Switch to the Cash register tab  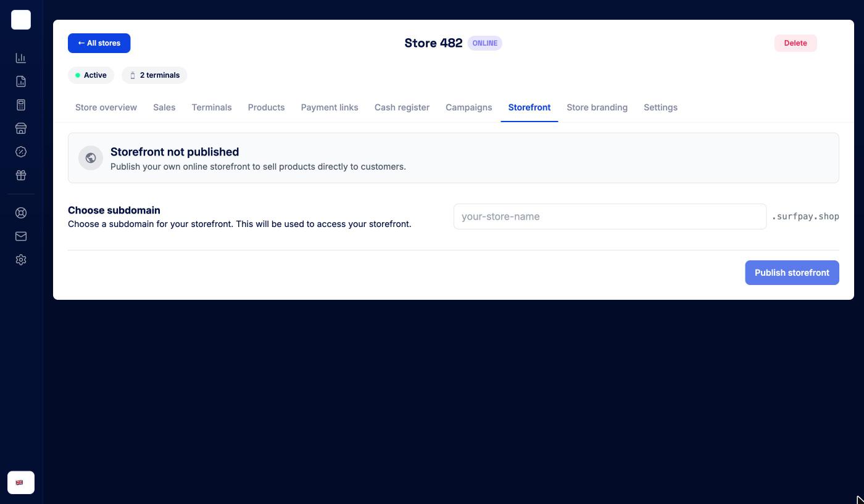402,107
